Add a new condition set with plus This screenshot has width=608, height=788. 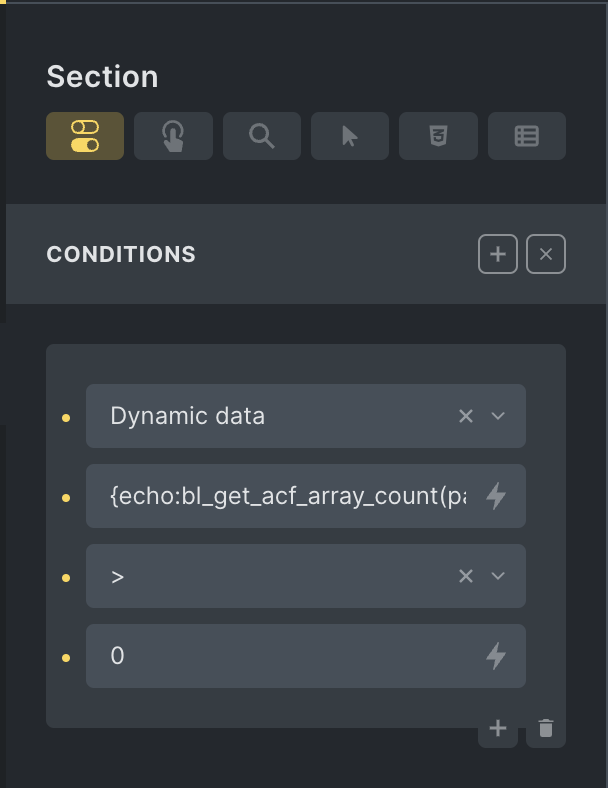498,254
